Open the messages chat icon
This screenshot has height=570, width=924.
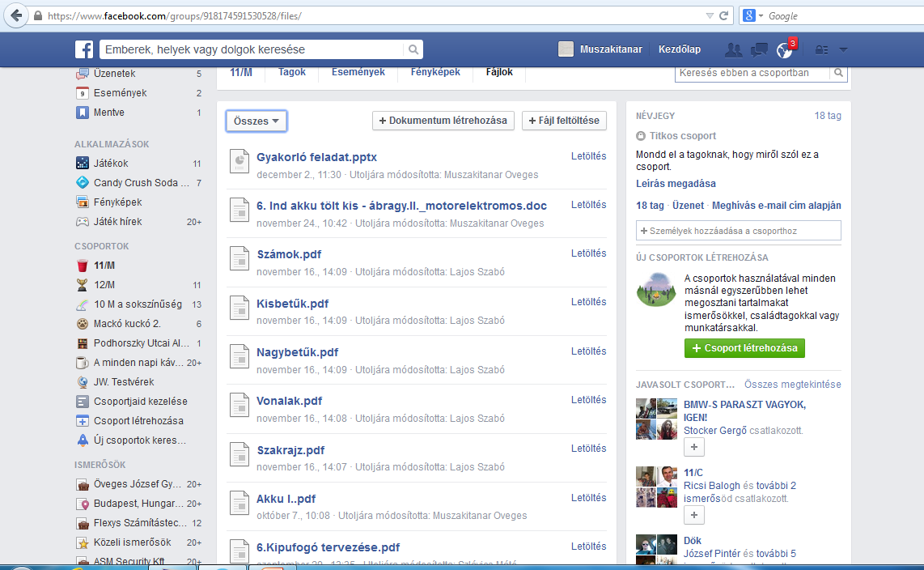coord(759,50)
